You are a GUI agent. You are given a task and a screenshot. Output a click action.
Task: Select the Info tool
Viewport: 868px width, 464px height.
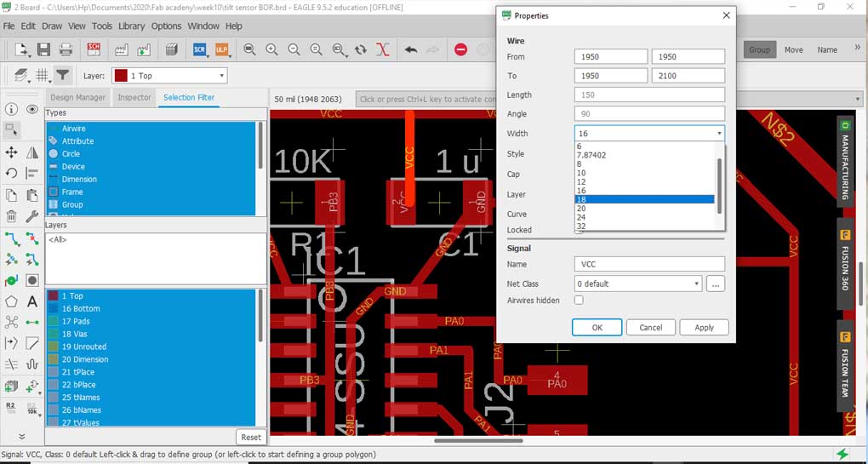tap(11, 110)
